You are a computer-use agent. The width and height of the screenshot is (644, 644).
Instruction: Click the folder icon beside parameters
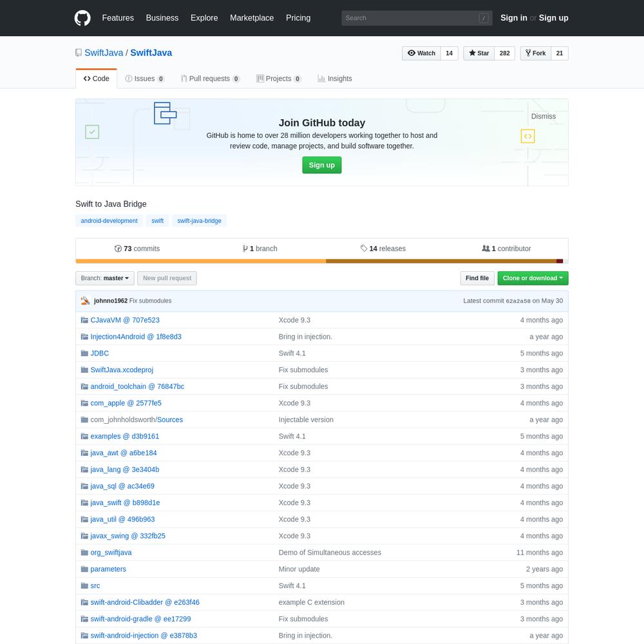point(84,569)
